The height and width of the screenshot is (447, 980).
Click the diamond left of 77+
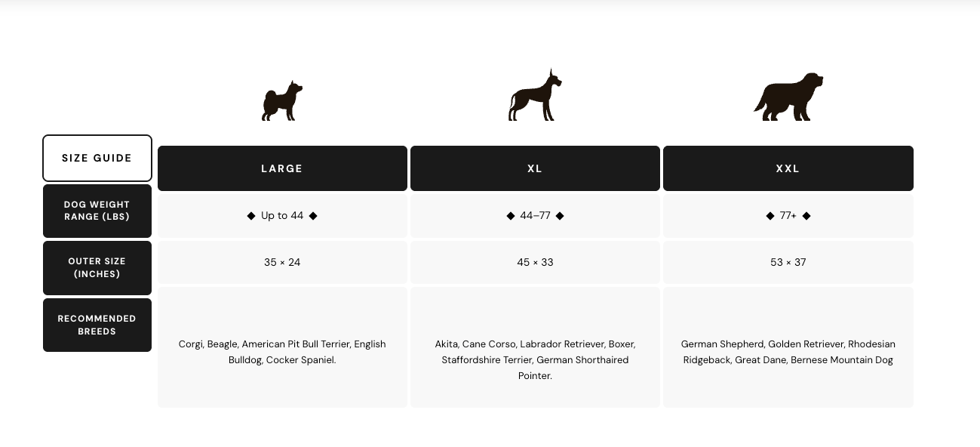[770, 216]
